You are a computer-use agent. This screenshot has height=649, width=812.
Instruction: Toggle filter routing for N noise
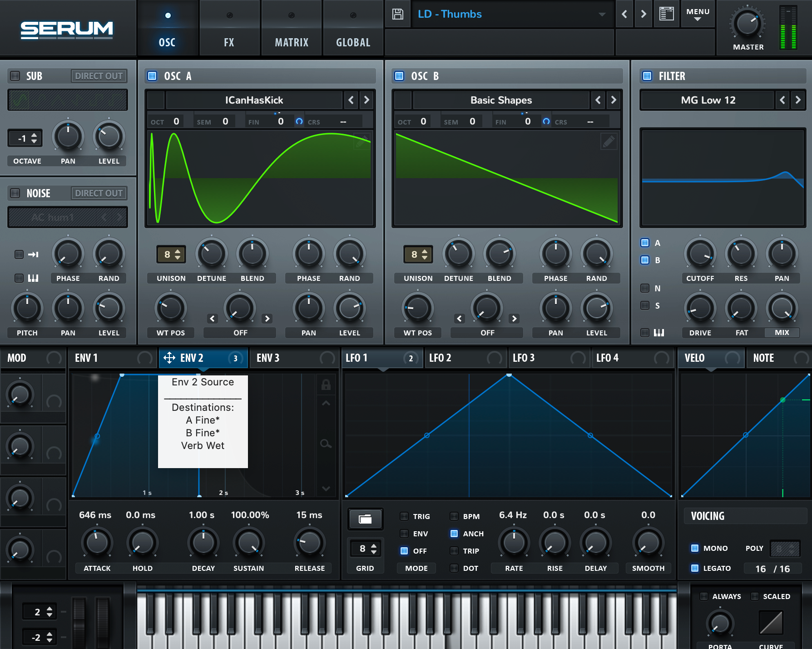(x=645, y=288)
